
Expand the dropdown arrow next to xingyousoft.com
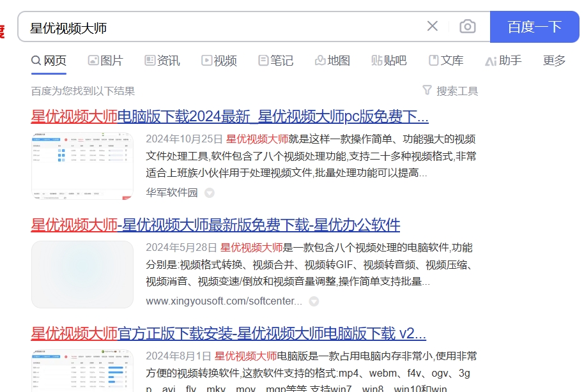tap(314, 301)
